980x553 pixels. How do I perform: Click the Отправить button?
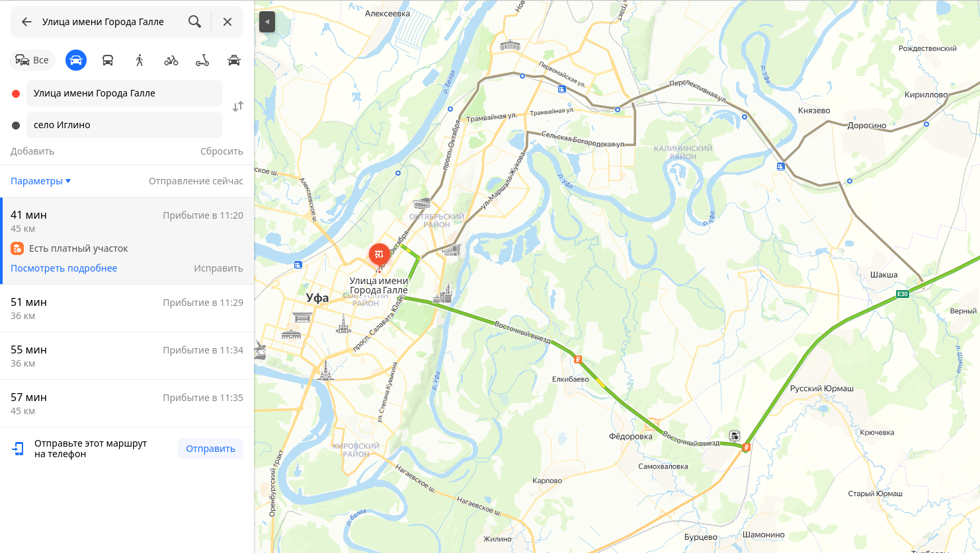tap(210, 449)
